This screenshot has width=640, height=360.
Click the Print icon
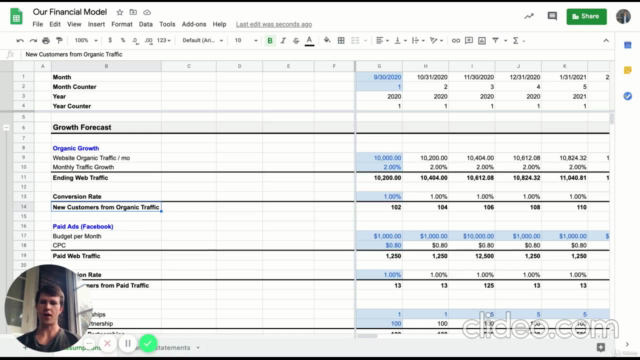pos(46,40)
